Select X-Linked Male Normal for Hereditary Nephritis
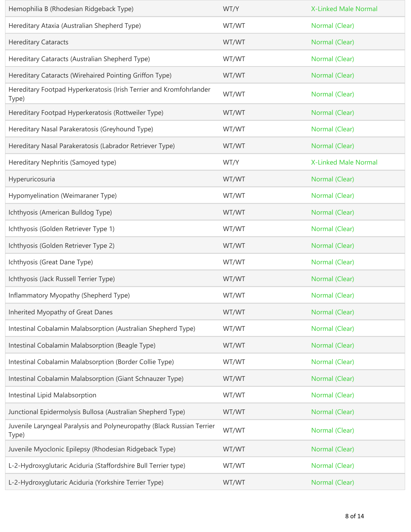The image size is (411, 532). [344, 163]
